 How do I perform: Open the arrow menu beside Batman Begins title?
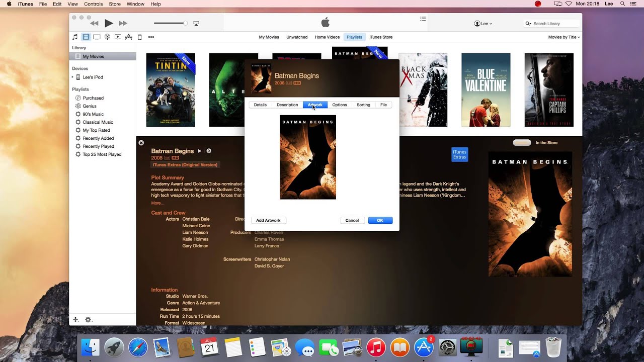[x=209, y=151]
